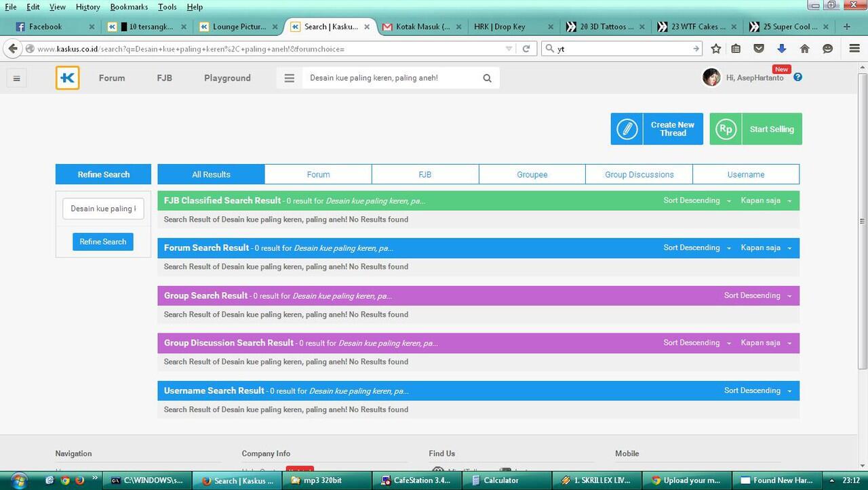The width and height of the screenshot is (868, 490).
Task: Open search category menu icon beside Playground
Action: (x=290, y=78)
